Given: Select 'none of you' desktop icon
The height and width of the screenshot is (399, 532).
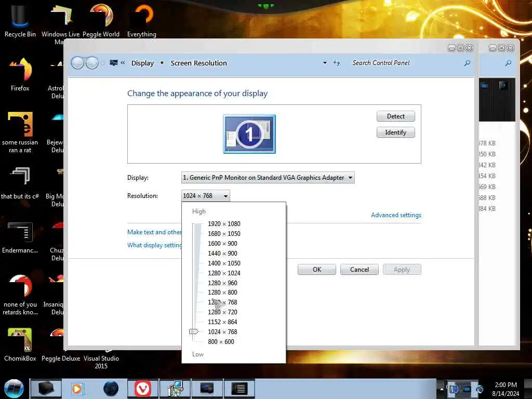Looking at the screenshot, I should tap(20, 295).
